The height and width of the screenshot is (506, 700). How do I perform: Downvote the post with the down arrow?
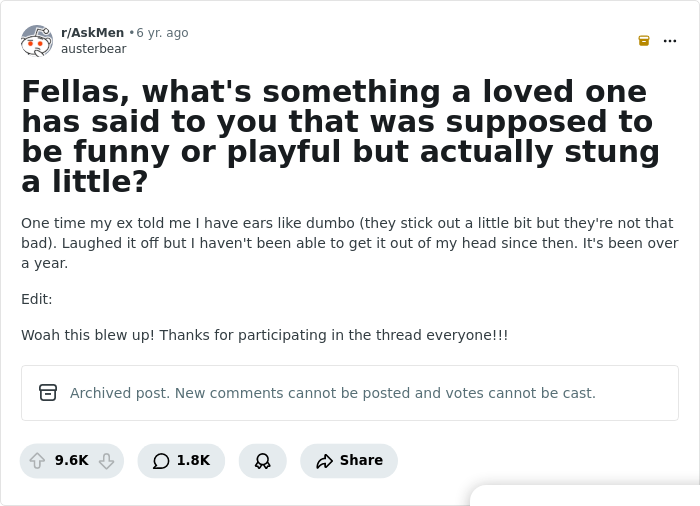106,461
